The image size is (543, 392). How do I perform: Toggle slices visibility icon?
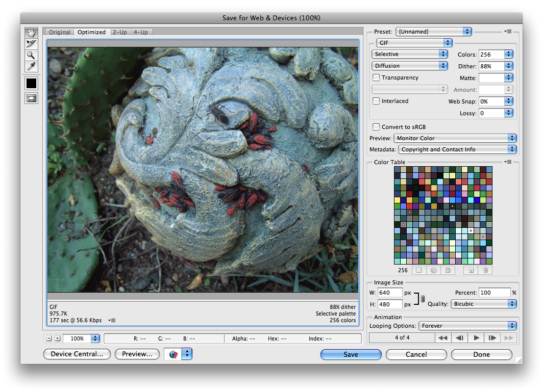click(32, 98)
